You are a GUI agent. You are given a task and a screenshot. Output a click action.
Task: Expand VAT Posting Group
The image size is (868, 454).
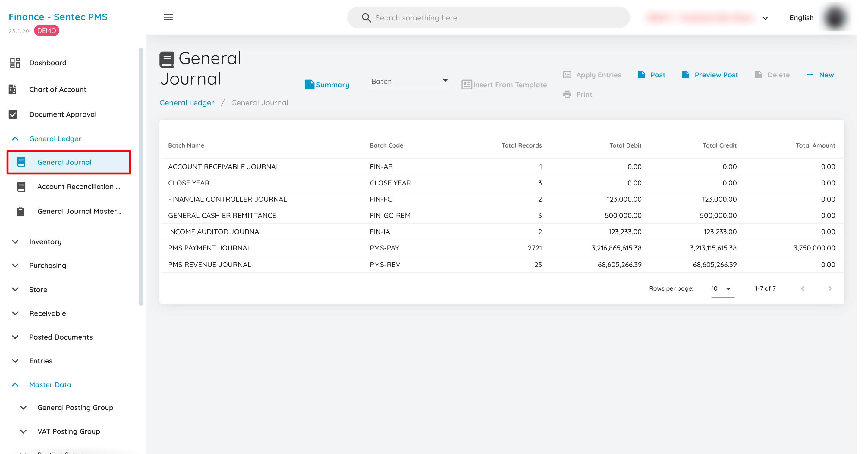(x=23, y=431)
